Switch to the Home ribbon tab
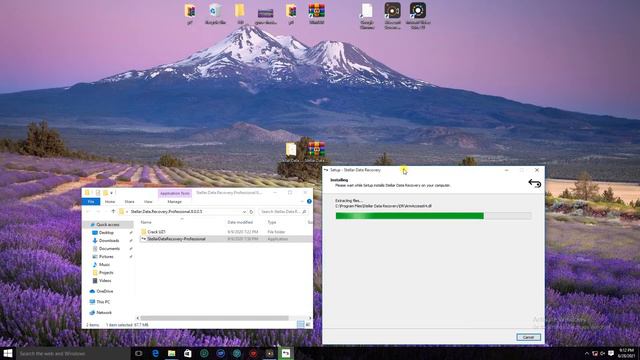Image resolution: width=640 pixels, height=360 pixels. click(110, 202)
